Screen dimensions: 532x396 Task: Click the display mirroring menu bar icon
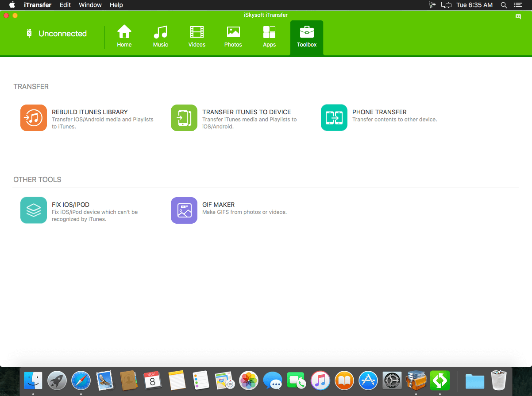click(447, 5)
